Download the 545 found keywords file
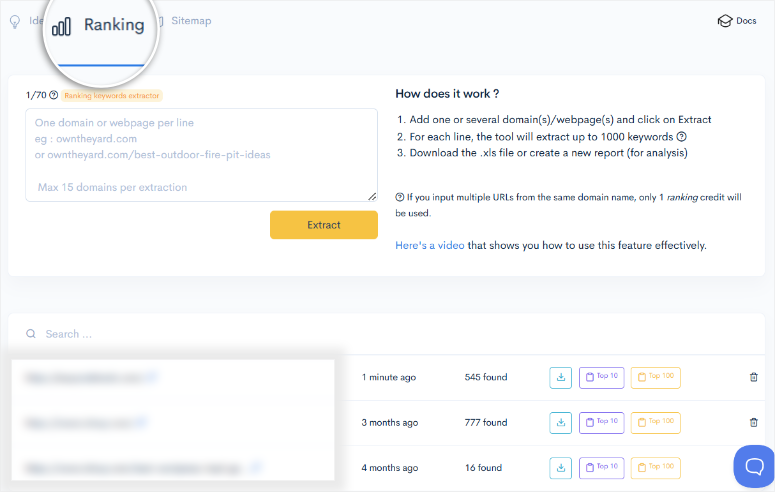The image size is (775, 492). click(561, 377)
